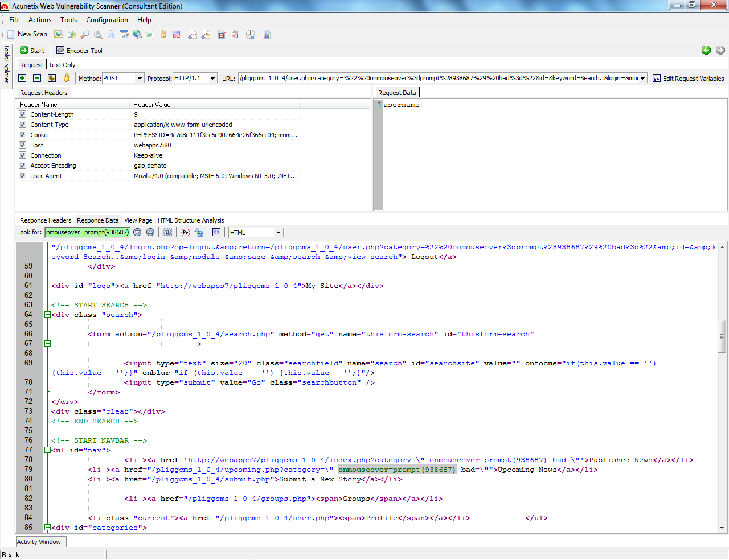Add a request header with plus icon

coord(22,78)
